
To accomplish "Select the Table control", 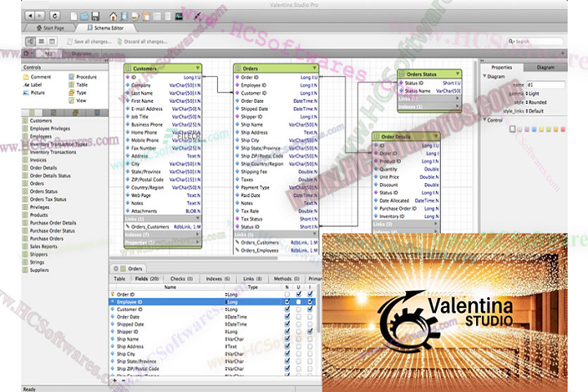I will pos(78,85).
